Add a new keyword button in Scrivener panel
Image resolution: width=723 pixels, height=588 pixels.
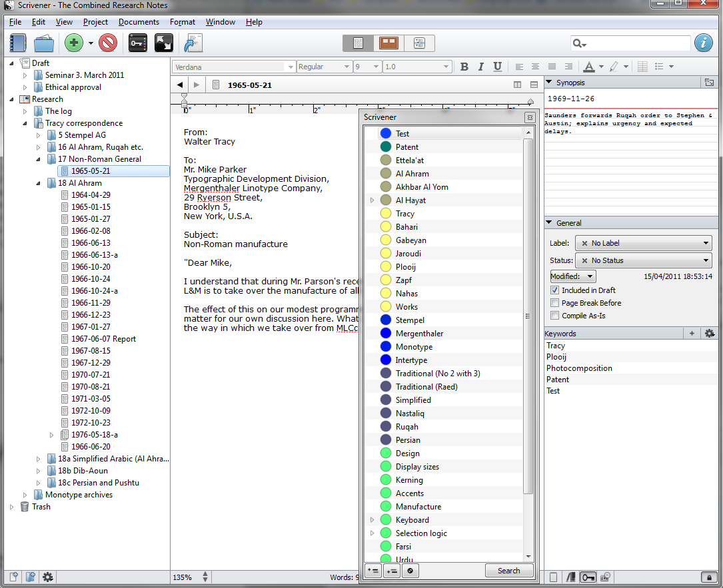[x=373, y=571]
